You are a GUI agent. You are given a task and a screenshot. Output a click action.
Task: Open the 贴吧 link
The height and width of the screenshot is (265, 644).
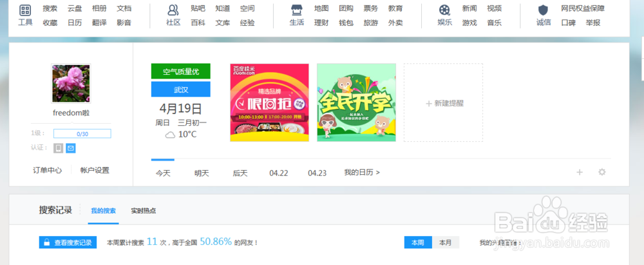pyautogui.click(x=198, y=8)
